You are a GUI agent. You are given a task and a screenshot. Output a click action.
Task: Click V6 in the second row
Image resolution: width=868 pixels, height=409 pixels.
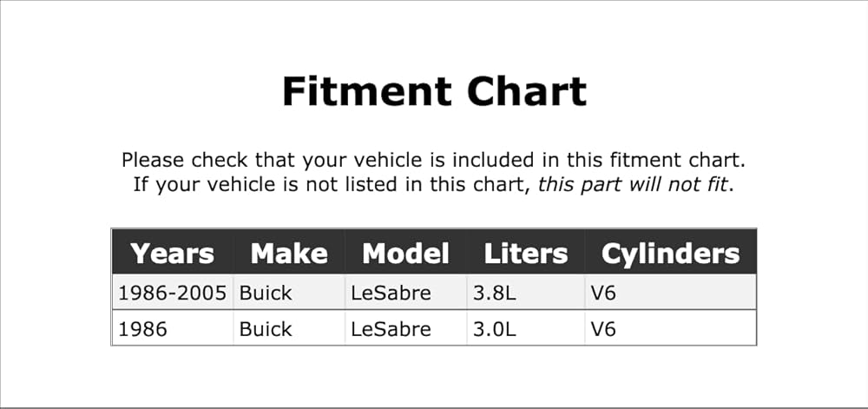tap(603, 329)
